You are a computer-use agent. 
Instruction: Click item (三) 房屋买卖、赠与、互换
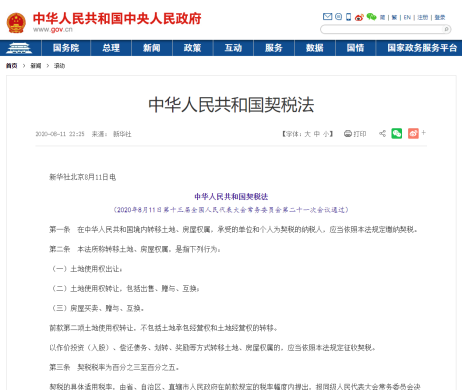click(x=97, y=308)
